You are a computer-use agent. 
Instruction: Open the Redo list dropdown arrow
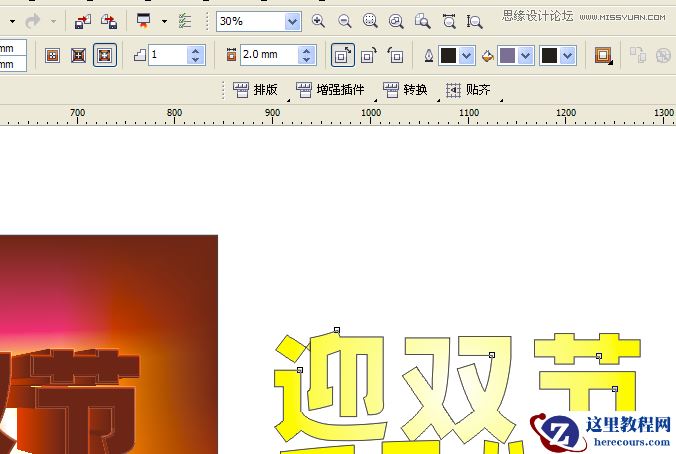coord(53,21)
